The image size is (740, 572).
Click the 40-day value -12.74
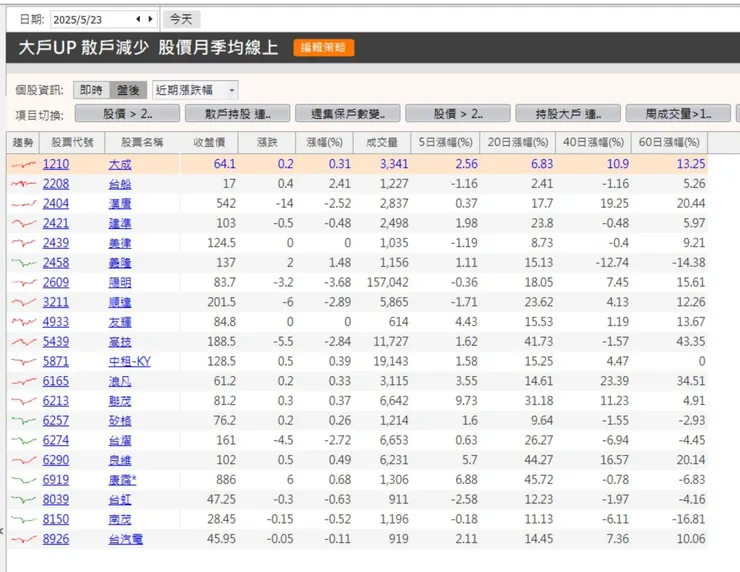[612, 263]
